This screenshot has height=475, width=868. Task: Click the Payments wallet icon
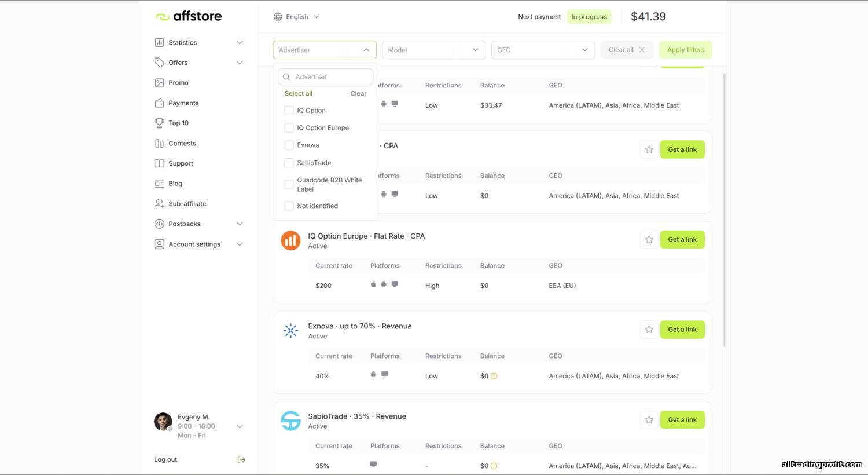pyautogui.click(x=159, y=103)
